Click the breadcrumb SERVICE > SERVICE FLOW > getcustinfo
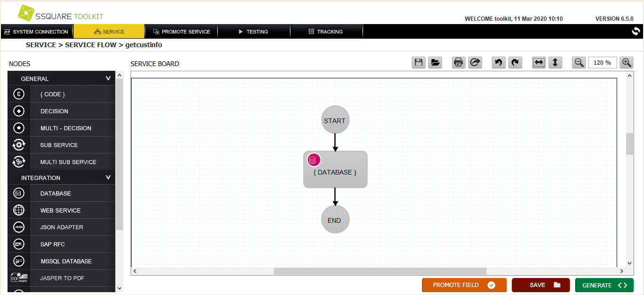 (94, 45)
